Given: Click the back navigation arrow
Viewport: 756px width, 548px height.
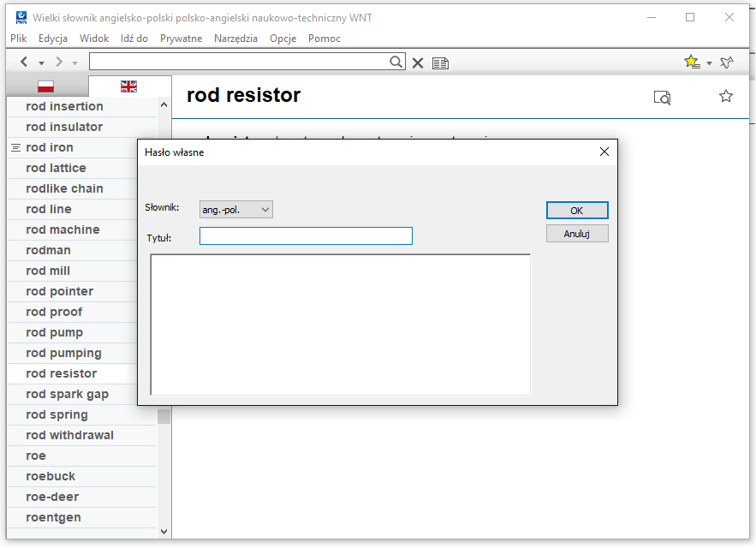Looking at the screenshot, I should click(x=24, y=62).
